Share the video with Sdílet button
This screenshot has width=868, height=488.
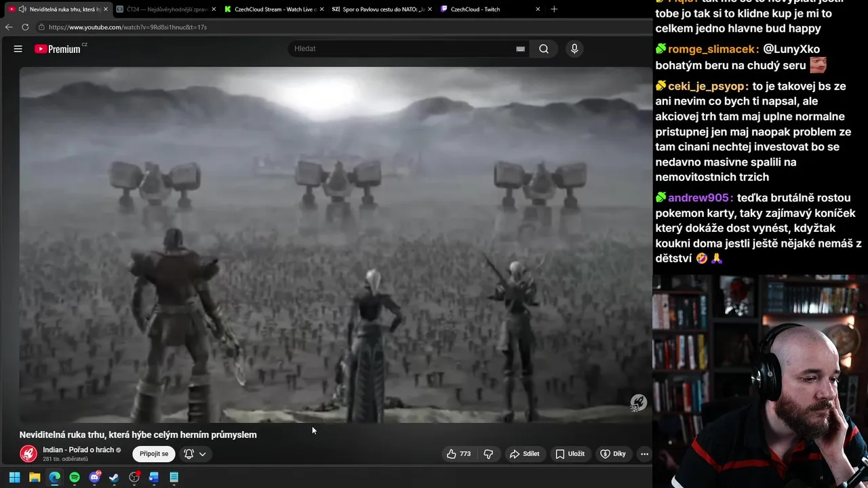tap(524, 454)
